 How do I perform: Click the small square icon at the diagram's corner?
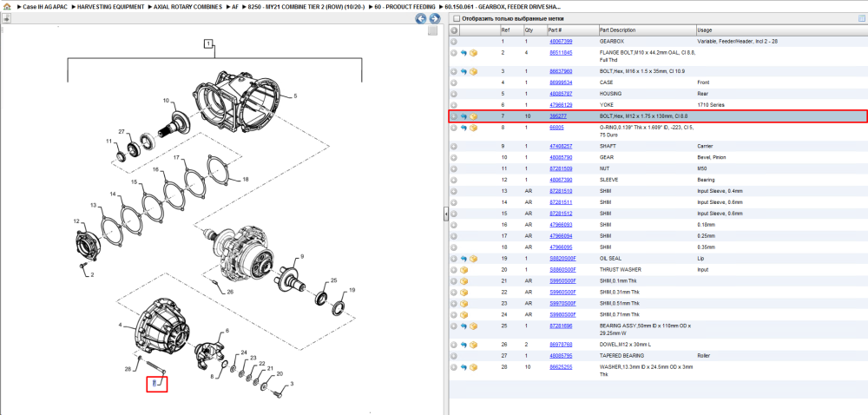tap(433, 31)
